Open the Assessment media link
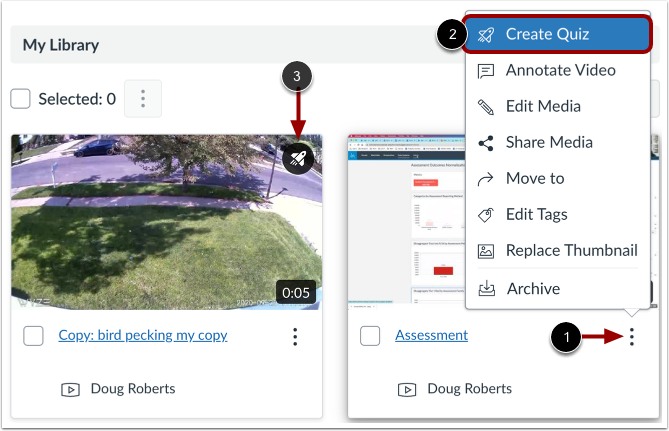Screen dimensions: 669x431 coord(431,335)
